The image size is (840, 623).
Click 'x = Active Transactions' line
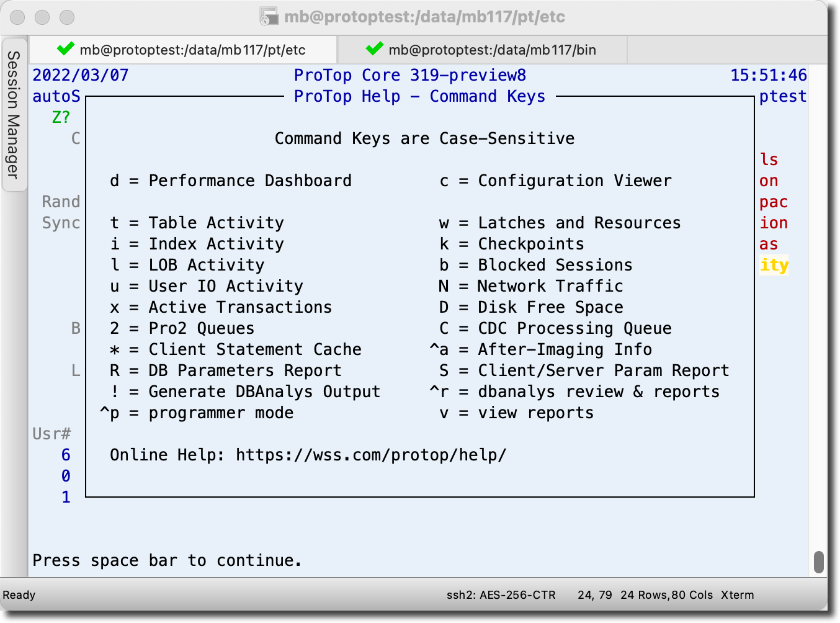(x=221, y=308)
